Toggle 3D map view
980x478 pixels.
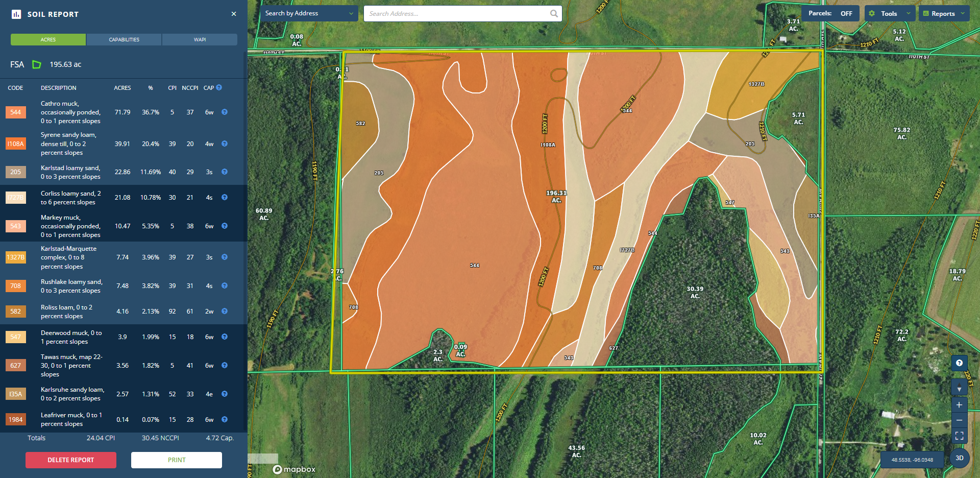pyautogui.click(x=959, y=458)
